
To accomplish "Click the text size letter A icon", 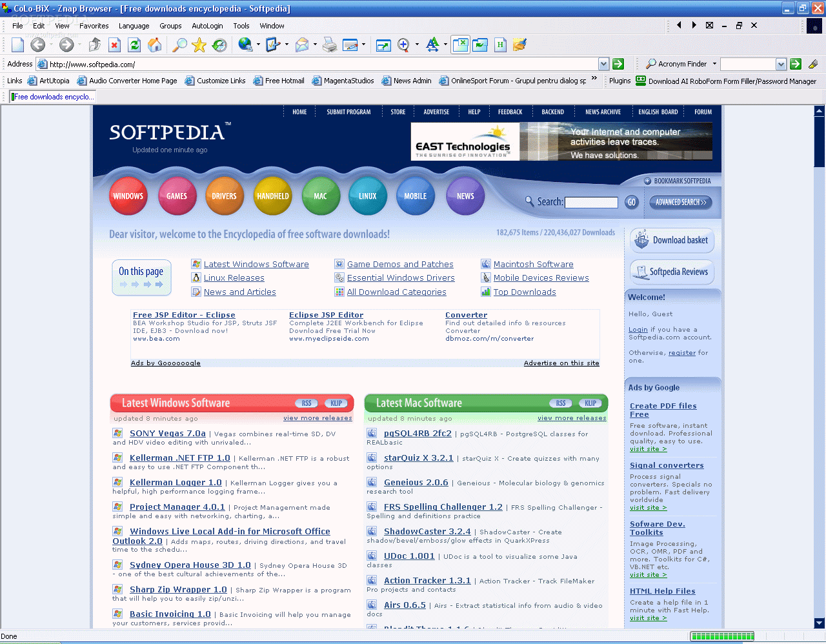I will (432, 45).
